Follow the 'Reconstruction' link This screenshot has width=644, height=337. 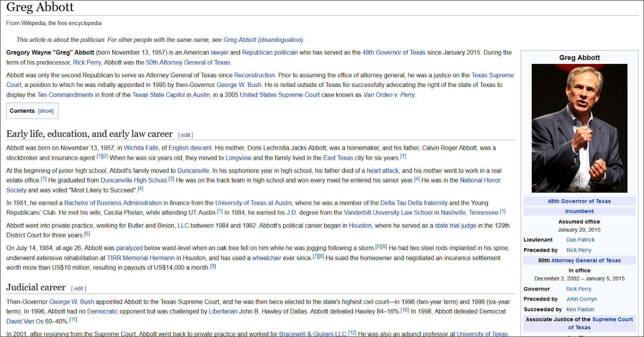(254, 75)
